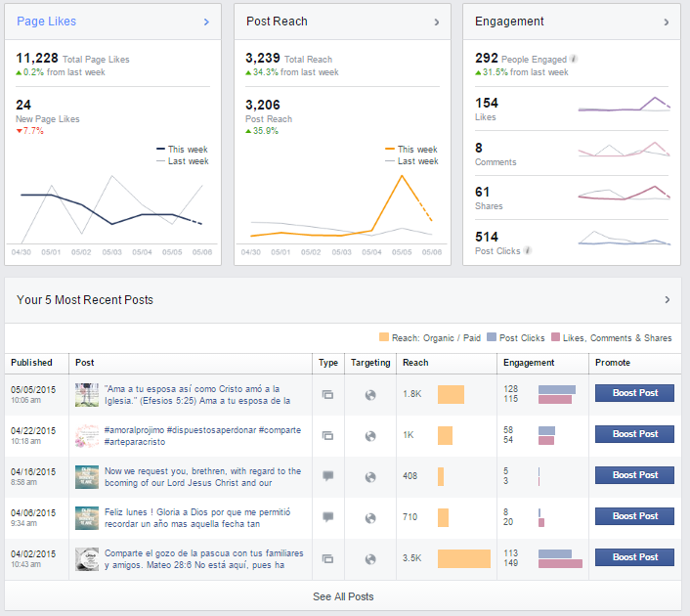This screenshot has height=616, width=690.
Task: Boost the 04/02/2015 post
Action: [634, 557]
